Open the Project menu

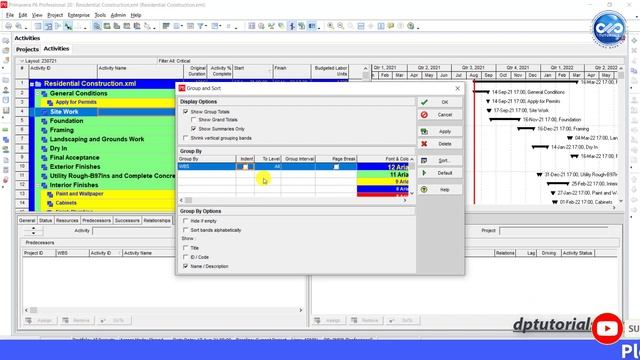55,15
